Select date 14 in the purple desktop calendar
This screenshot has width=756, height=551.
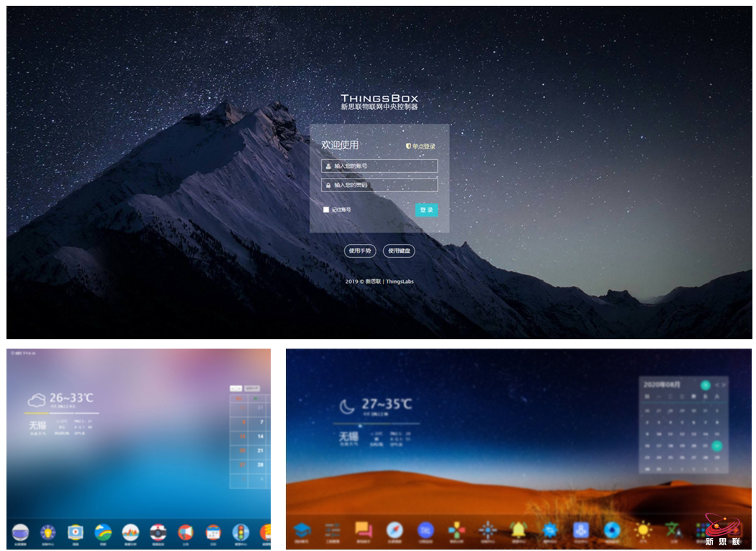[261, 436]
